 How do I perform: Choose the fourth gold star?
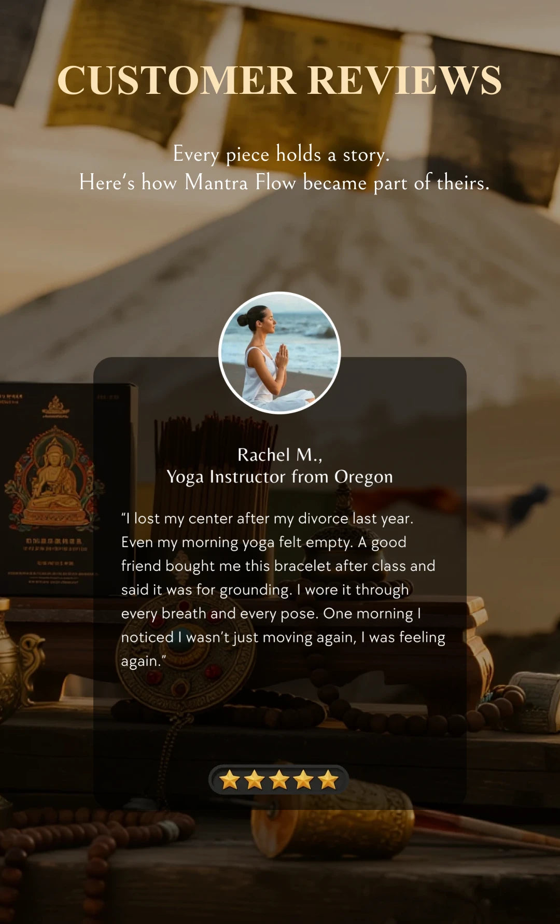303,779
